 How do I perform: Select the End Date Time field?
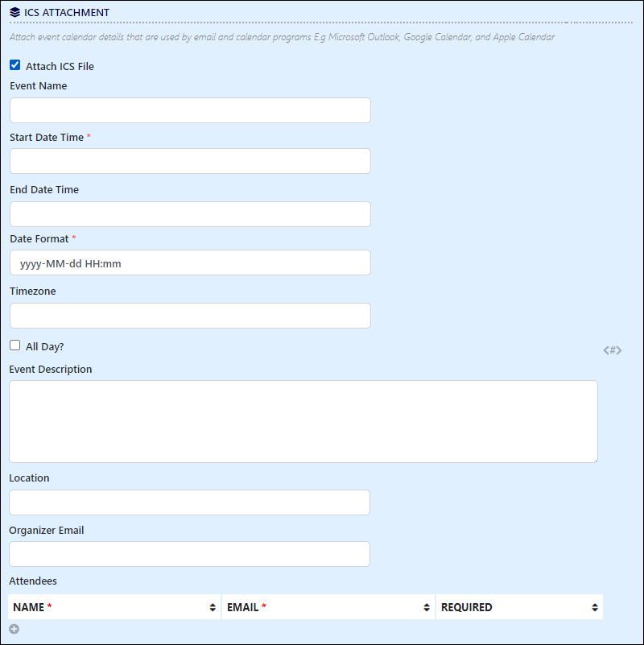pos(191,214)
